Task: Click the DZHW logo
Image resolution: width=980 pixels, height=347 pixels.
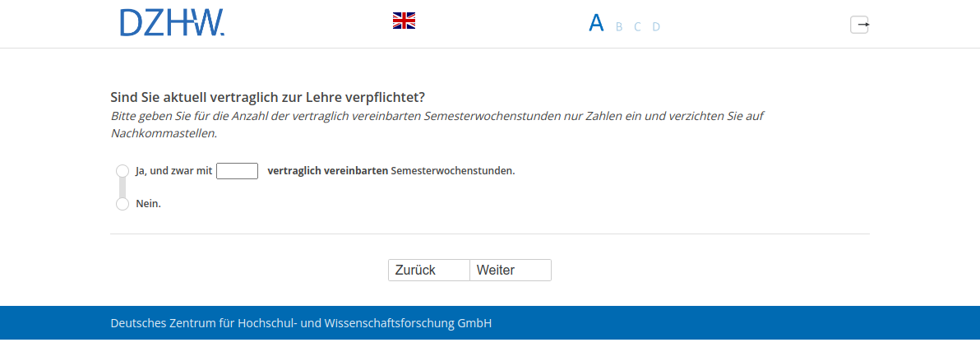Action: click(172, 23)
